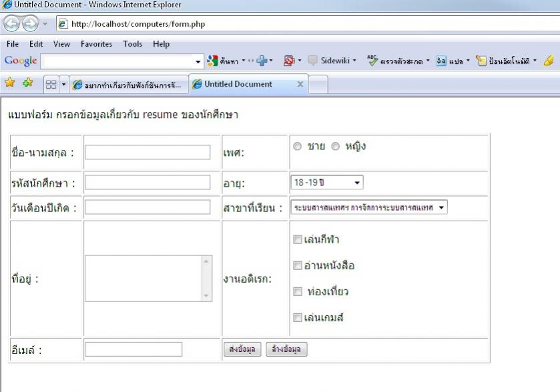
Task: Click the translate แปล icon
Action: tap(441, 61)
